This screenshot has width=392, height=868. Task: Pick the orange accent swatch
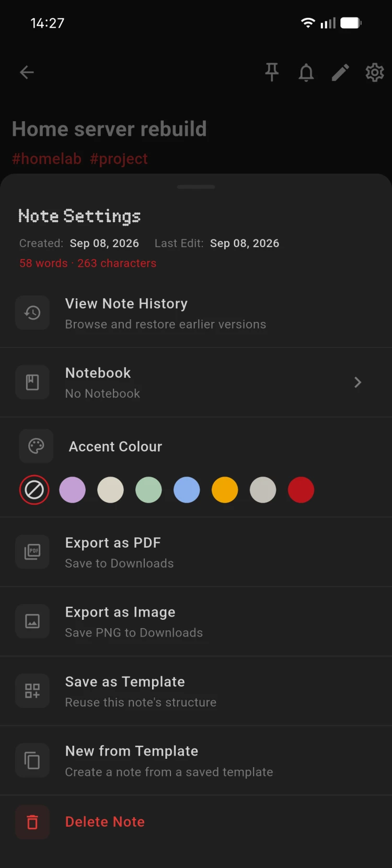225,490
